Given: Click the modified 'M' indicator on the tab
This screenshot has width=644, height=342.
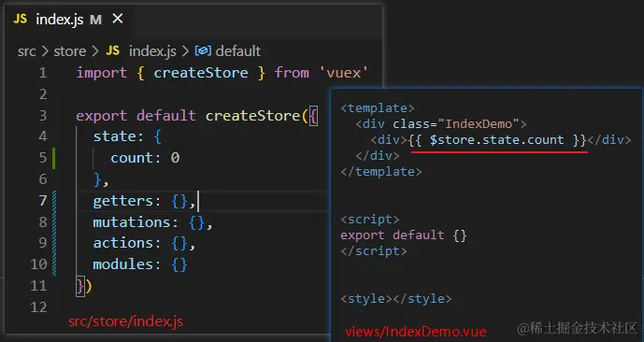Looking at the screenshot, I should click(95, 20).
